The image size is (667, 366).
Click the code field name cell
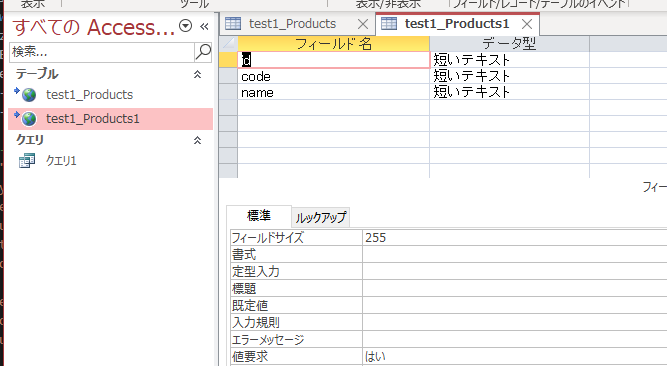tap(334, 76)
